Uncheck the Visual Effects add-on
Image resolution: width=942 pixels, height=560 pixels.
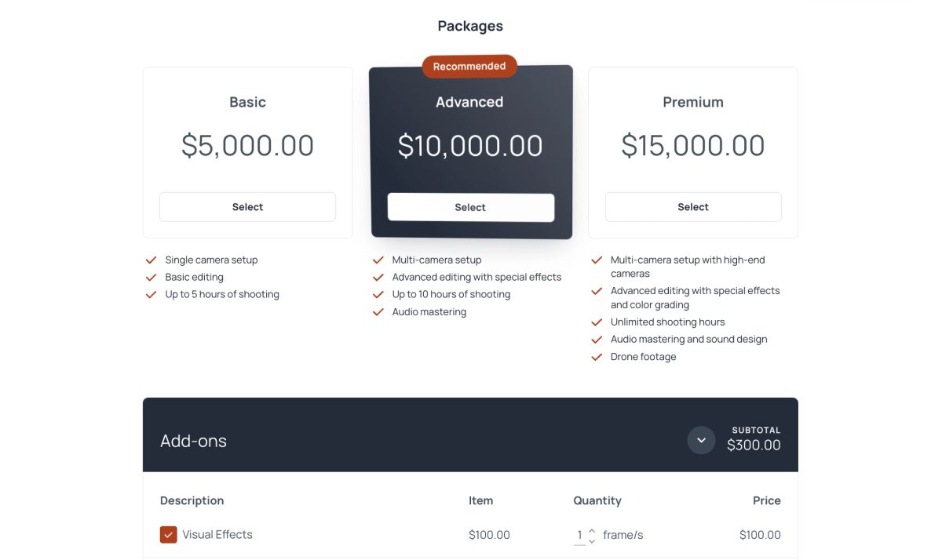click(168, 534)
